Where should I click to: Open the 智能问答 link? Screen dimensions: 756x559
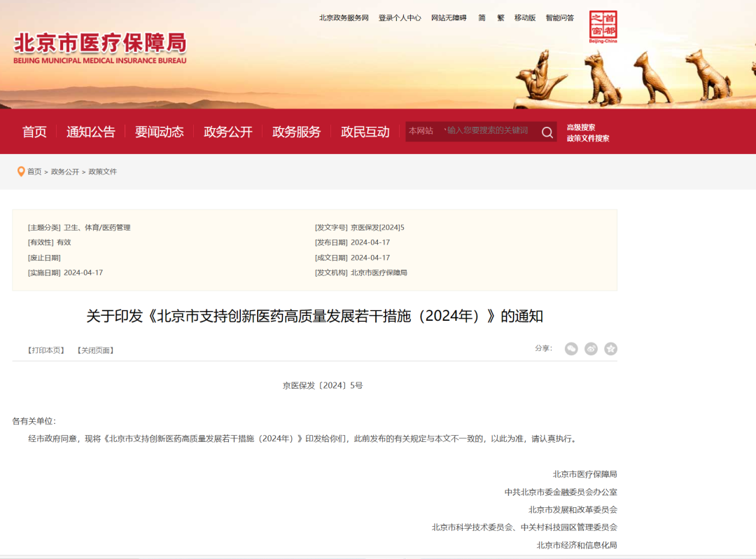coord(560,18)
